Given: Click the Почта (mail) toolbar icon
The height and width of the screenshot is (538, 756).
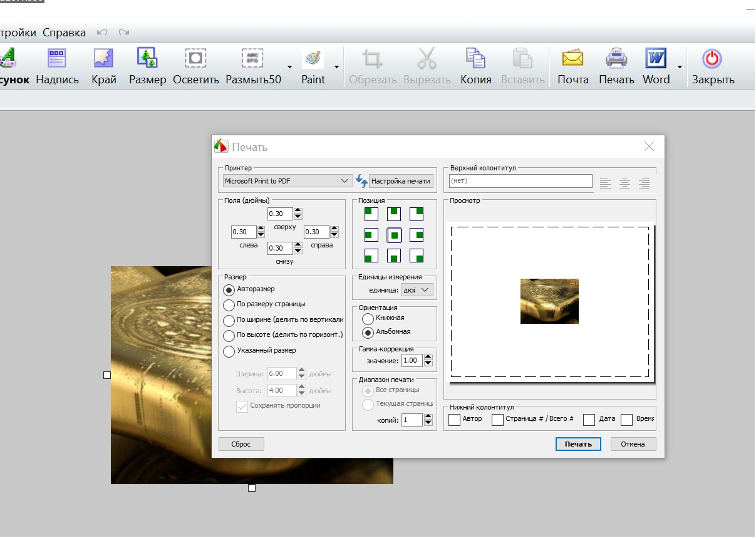Looking at the screenshot, I should point(572,59).
